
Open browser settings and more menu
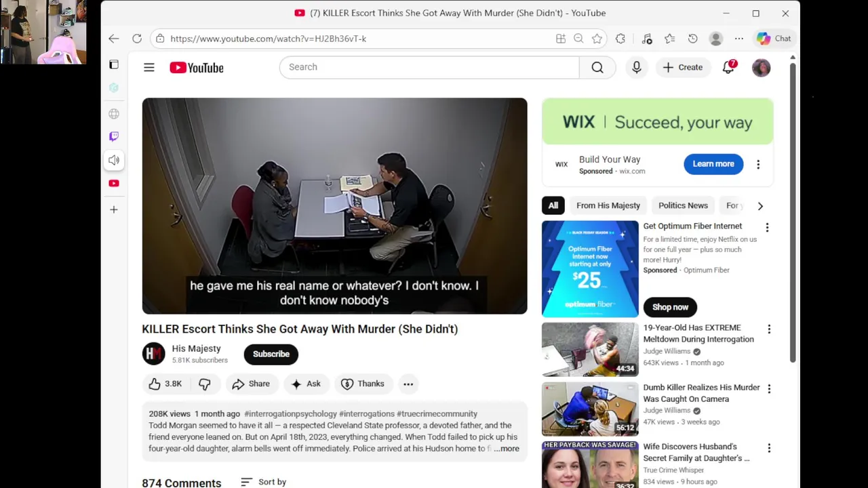click(x=739, y=39)
